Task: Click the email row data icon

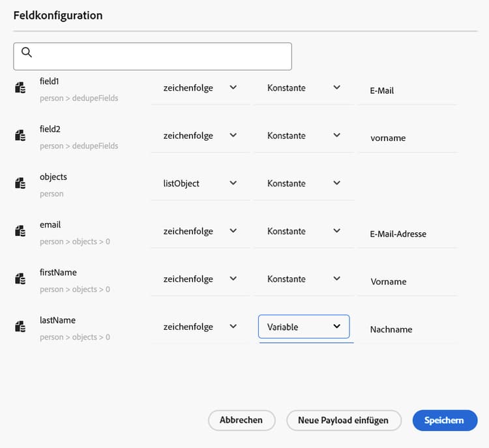Action: pyautogui.click(x=20, y=231)
